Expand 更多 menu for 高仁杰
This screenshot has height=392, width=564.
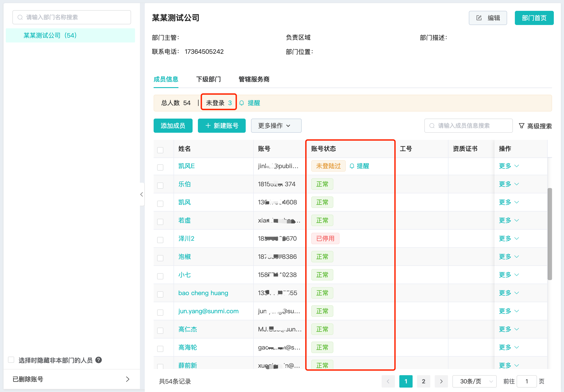pyautogui.click(x=509, y=329)
